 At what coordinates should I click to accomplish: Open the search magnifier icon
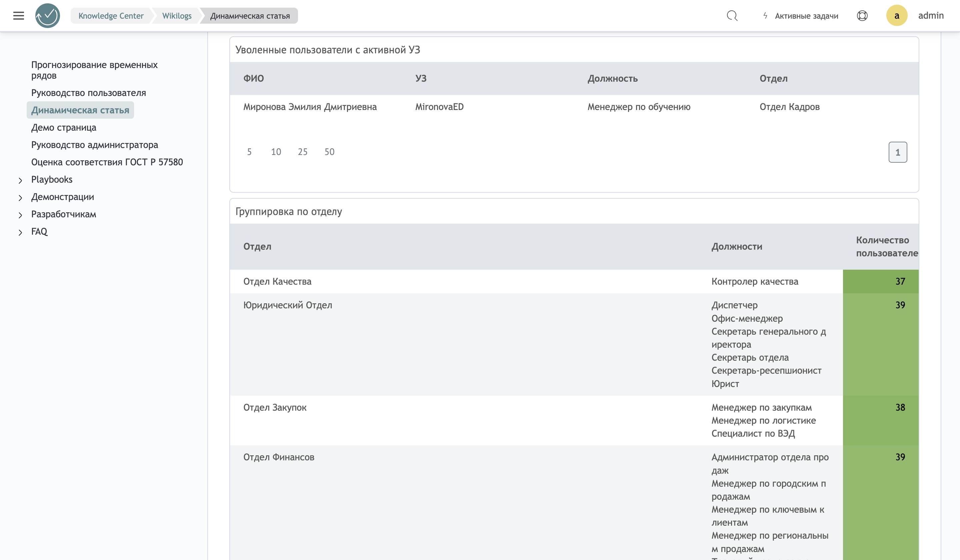(732, 16)
